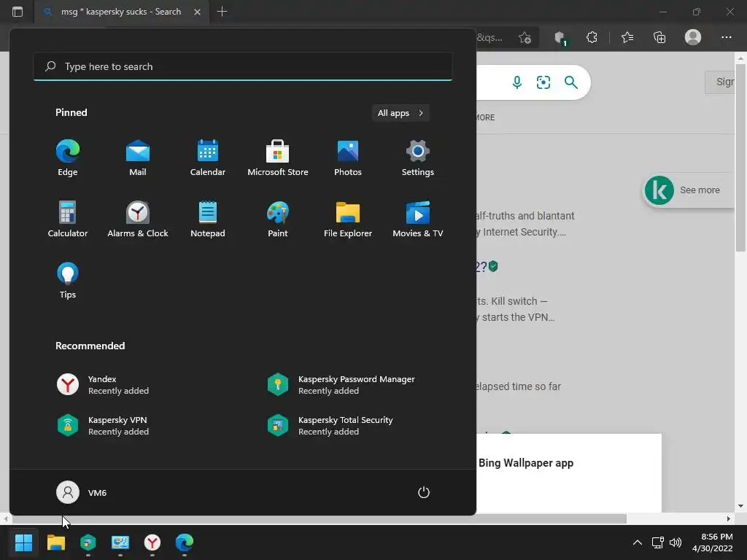Image resolution: width=747 pixels, height=560 pixels.
Task: Click the scroll right arrow in Edge
Action: coord(729,519)
